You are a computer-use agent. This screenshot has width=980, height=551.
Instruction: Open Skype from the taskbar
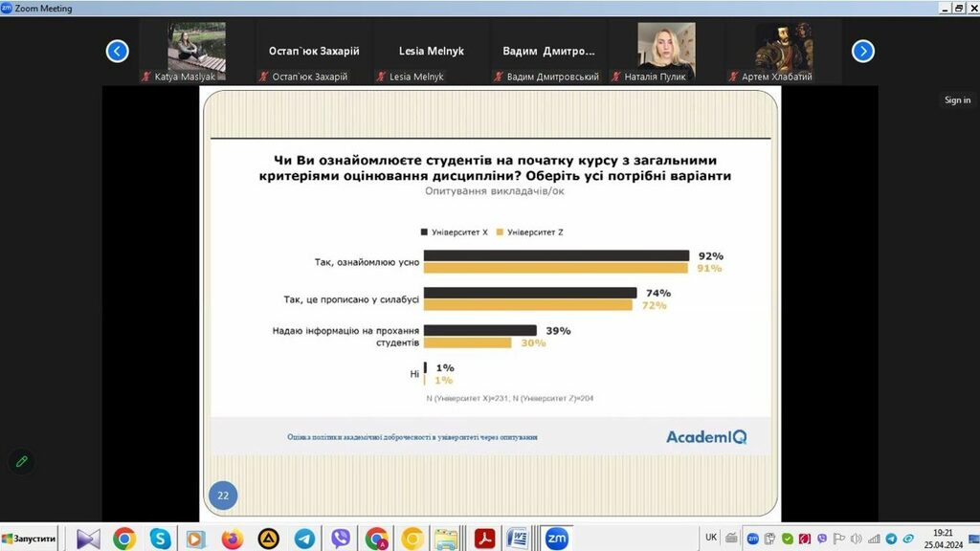159,539
